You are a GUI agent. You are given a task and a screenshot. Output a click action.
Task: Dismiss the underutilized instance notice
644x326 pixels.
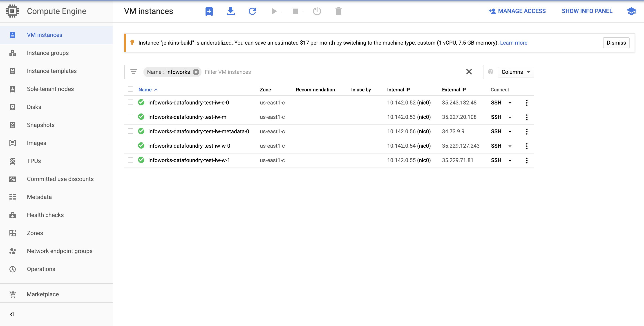pyautogui.click(x=616, y=43)
